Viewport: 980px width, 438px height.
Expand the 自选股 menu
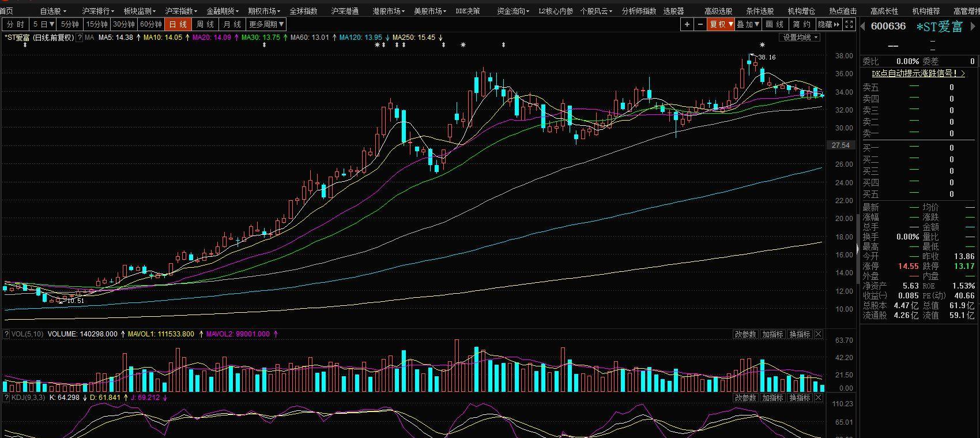coord(53,11)
